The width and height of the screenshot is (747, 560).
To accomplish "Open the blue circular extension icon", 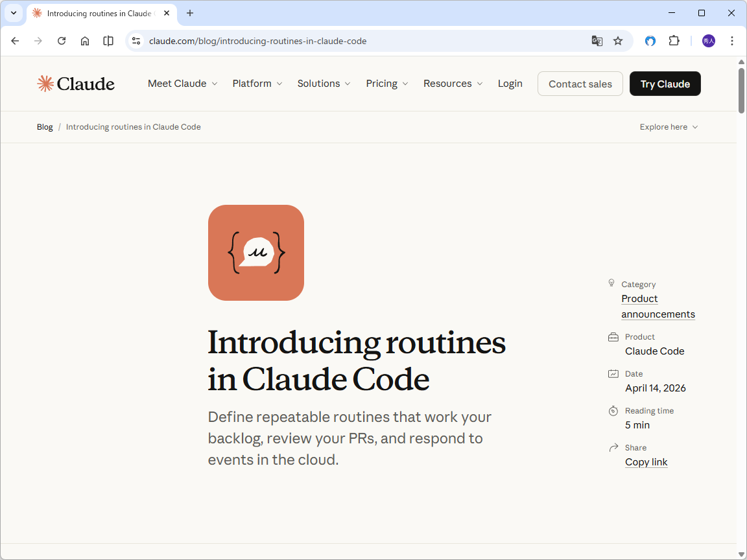I will tap(650, 41).
